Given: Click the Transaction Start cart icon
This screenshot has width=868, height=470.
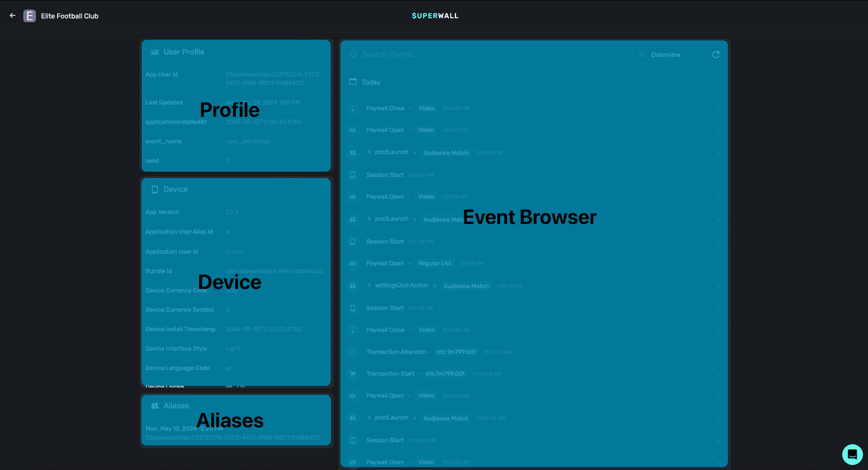Looking at the screenshot, I should [x=353, y=374].
